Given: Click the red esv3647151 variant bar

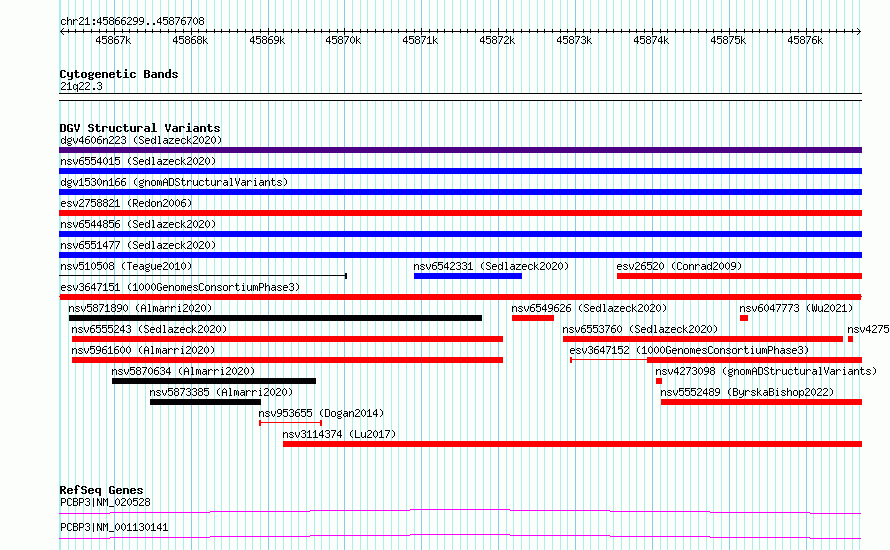Looking at the screenshot, I should [x=460, y=297].
